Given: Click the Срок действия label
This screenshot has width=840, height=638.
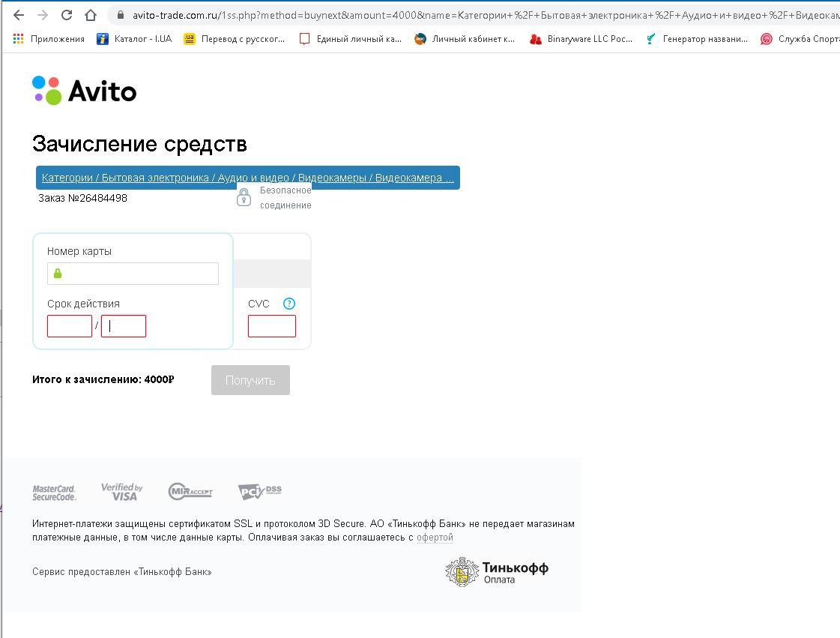Looking at the screenshot, I should (84, 304).
